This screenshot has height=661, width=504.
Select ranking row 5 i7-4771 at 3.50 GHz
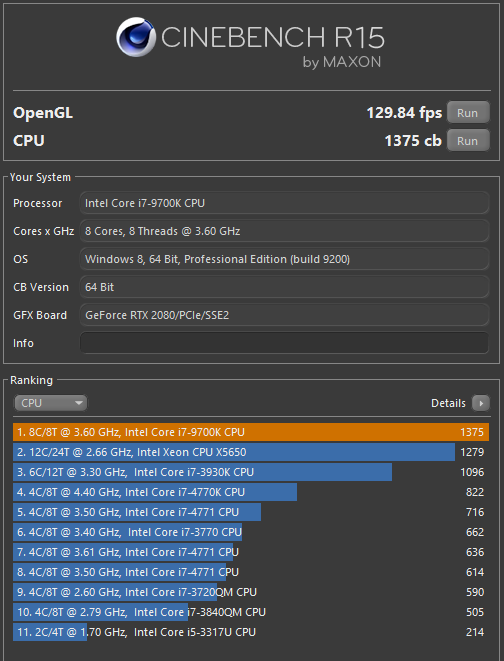251,512
